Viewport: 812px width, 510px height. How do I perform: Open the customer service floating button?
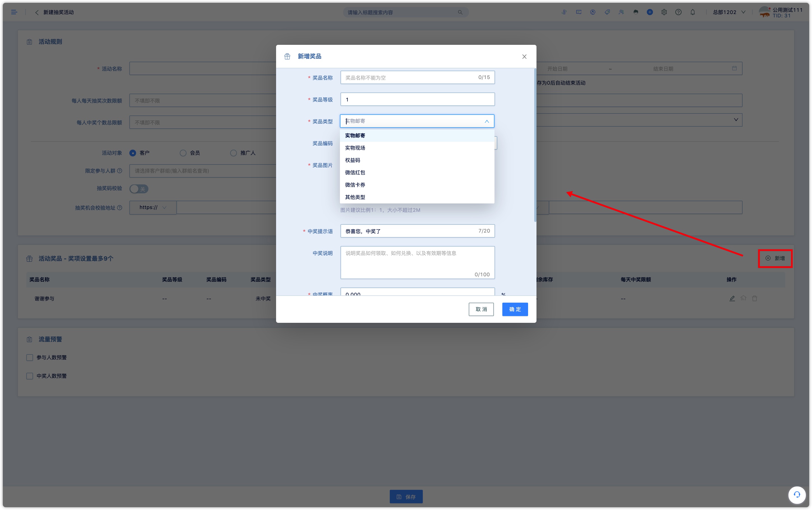[x=797, y=495]
